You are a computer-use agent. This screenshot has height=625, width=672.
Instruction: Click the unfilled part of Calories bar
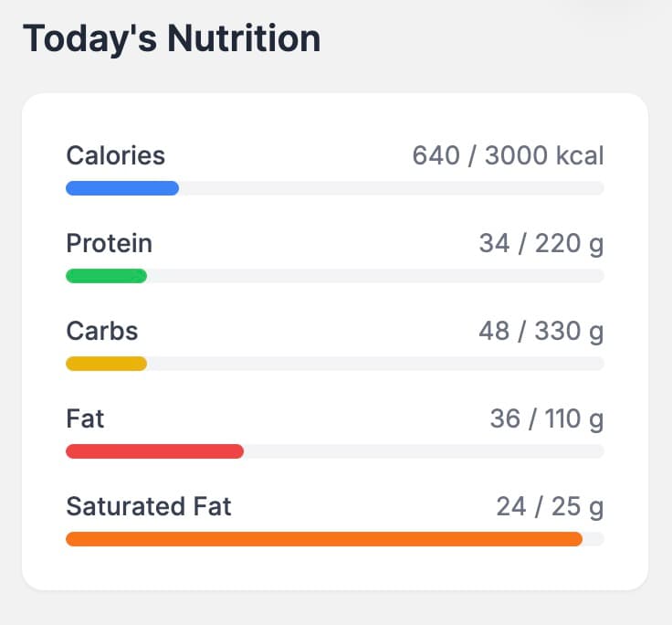click(392, 188)
